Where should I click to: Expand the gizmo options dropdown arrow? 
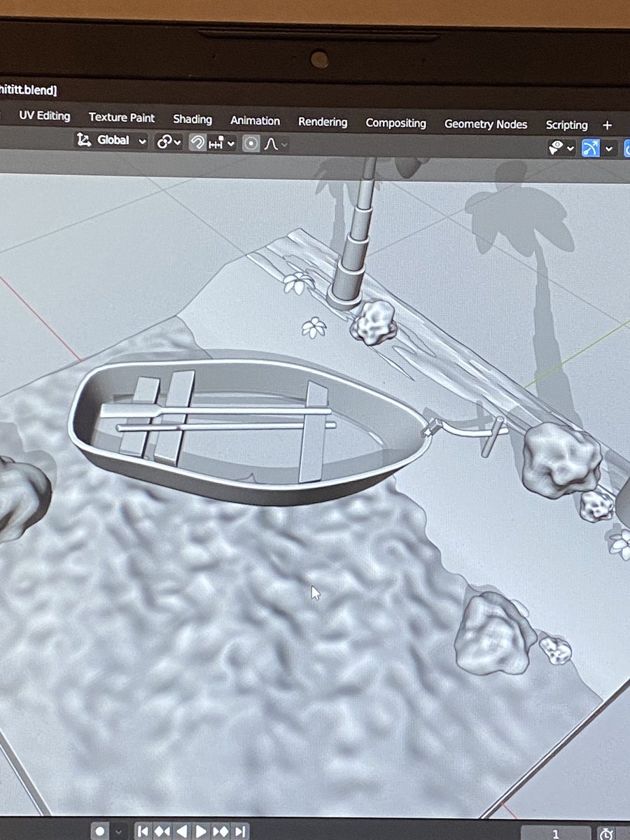[x=609, y=149]
